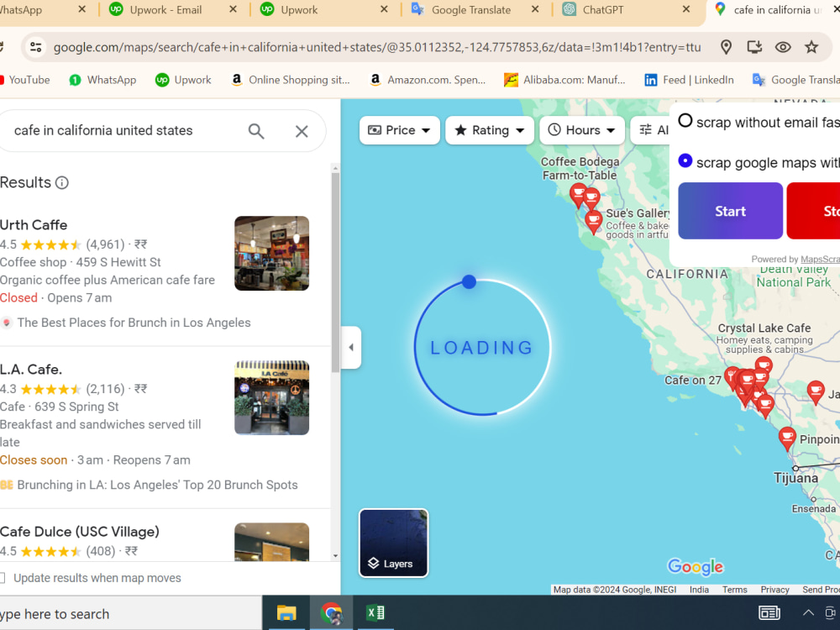Image resolution: width=840 pixels, height=630 pixels.
Task: Open the YouTube bookmark
Action: point(24,80)
